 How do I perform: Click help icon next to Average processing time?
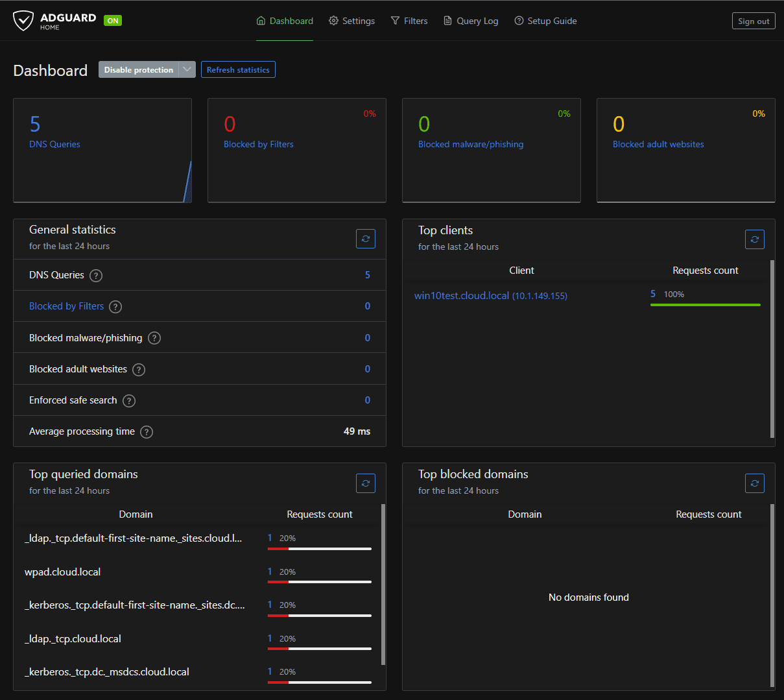[147, 432]
